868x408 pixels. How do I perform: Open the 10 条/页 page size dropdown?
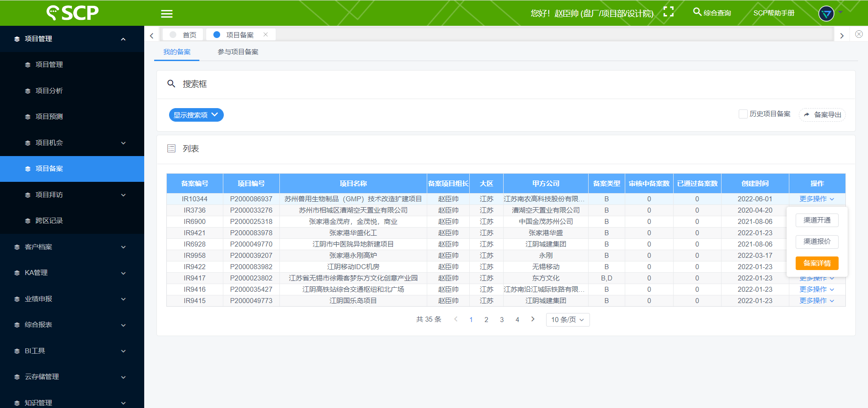pos(568,320)
